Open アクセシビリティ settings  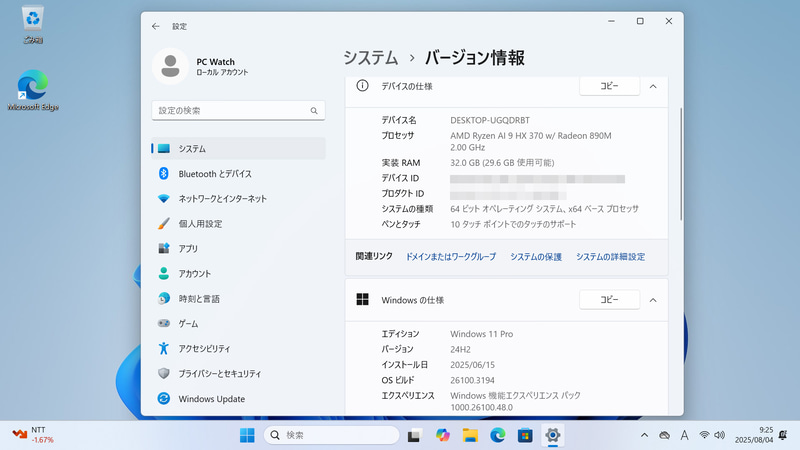pyautogui.click(x=238, y=348)
